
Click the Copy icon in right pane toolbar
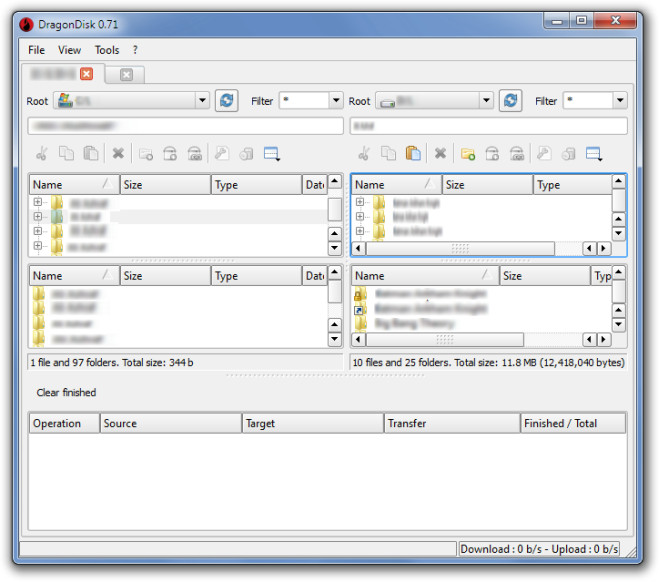pyautogui.click(x=388, y=154)
